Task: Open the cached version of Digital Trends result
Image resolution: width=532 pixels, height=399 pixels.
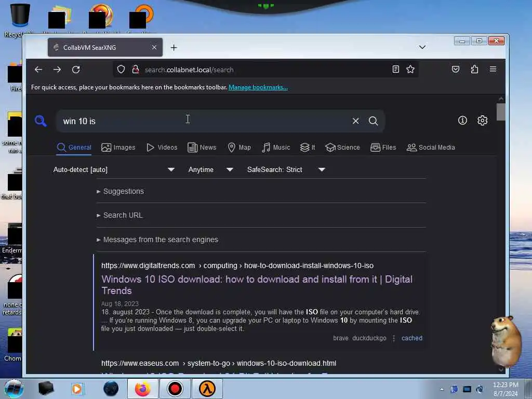Action: 412,338
